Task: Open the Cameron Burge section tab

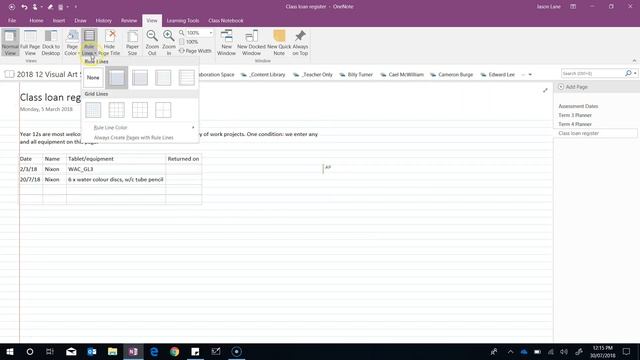Action: click(452, 75)
